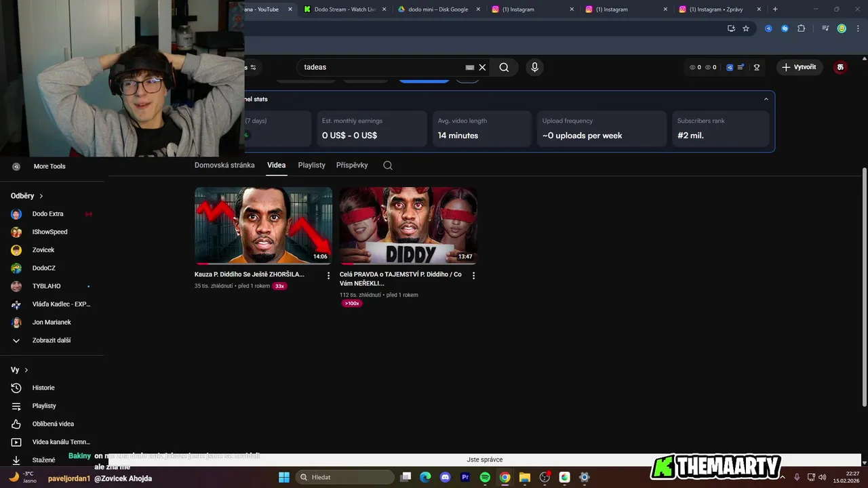The height and width of the screenshot is (488, 868).
Task: Open Oblíbená videa in the sidebar
Action: tap(52, 424)
